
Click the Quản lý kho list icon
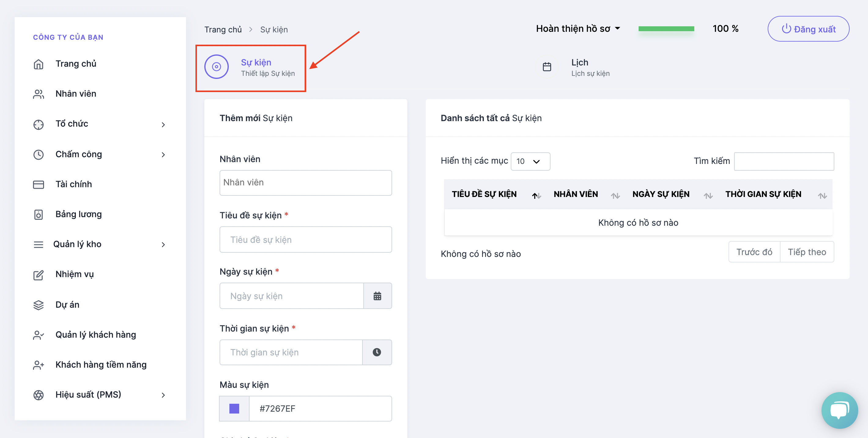[x=39, y=244]
